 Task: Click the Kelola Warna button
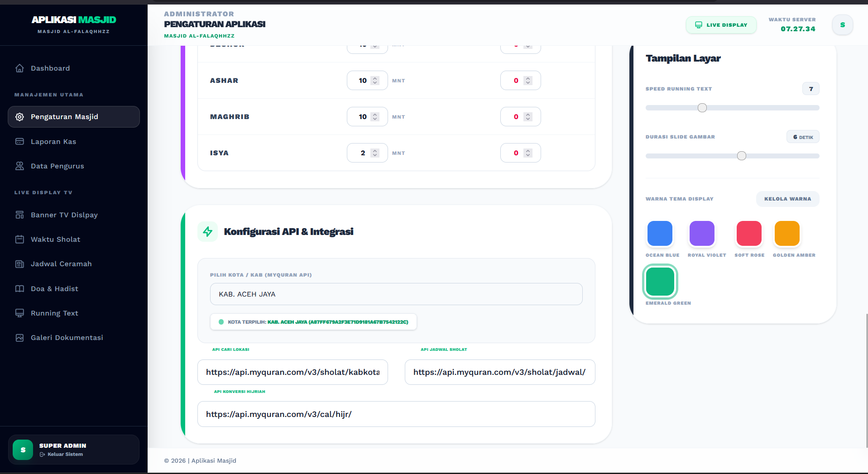click(788, 199)
